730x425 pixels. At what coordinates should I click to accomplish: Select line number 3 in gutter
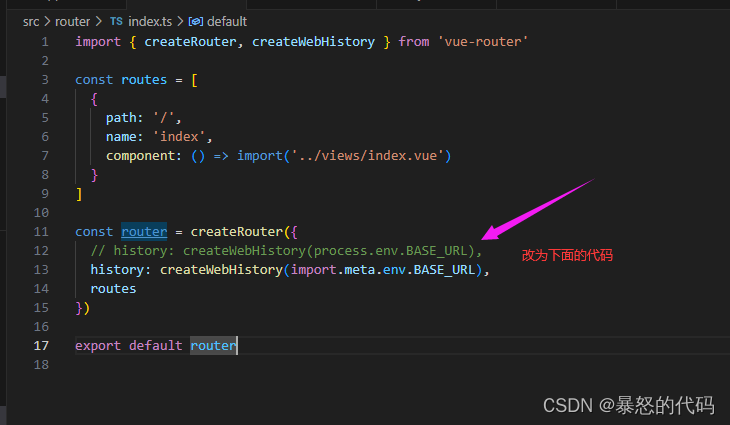[x=45, y=80]
